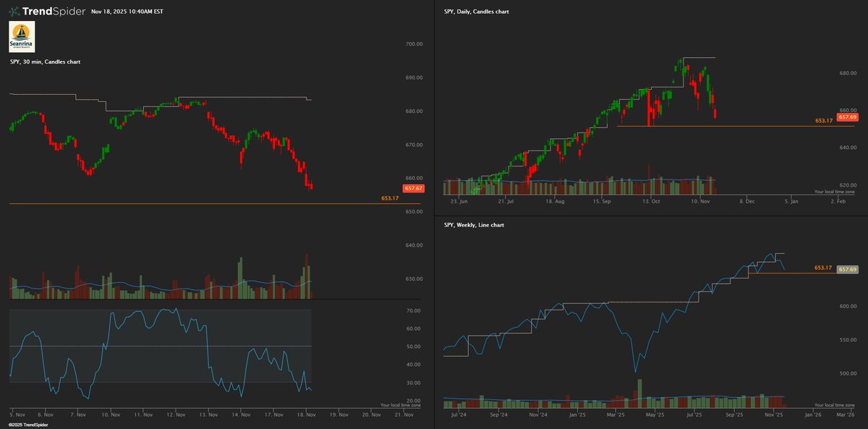Click the orange 653.17 label on 30 min chart
The width and height of the screenshot is (868, 429).
point(390,198)
